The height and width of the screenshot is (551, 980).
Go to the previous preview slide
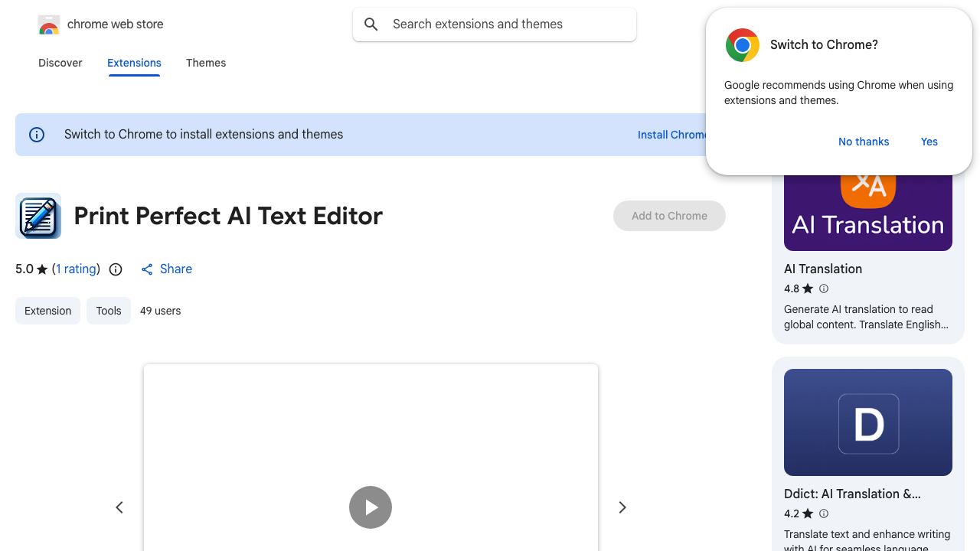coord(119,507)
